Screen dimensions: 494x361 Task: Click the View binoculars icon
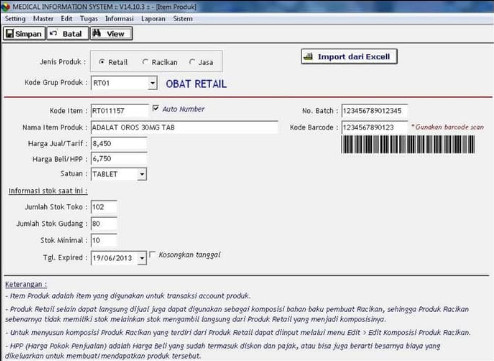tap(97, 33)
